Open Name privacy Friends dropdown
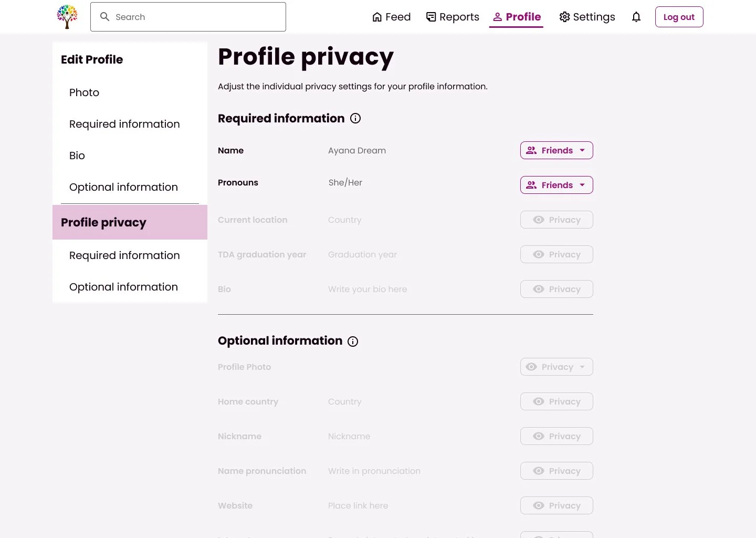Viewport: 756px width, 538px height. click(x=556, y=150)
